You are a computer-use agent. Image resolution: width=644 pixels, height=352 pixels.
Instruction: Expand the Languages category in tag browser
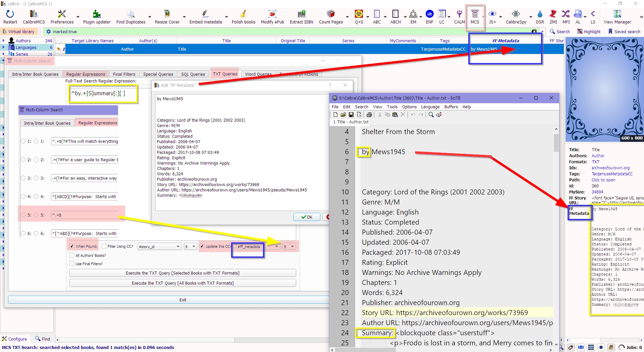pyautogui.click(x=3, y=48)
